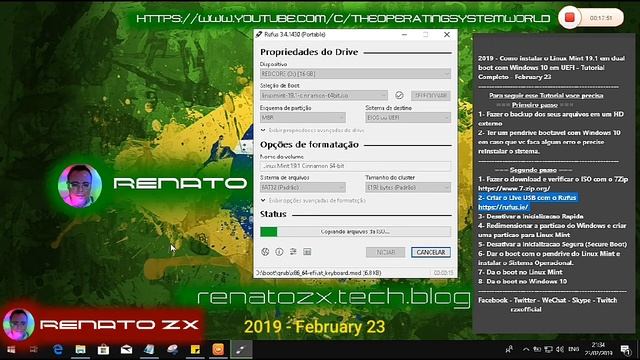Open the https://rufus.ie/ link in notes

pyautogui.click(x=503, y=207)
